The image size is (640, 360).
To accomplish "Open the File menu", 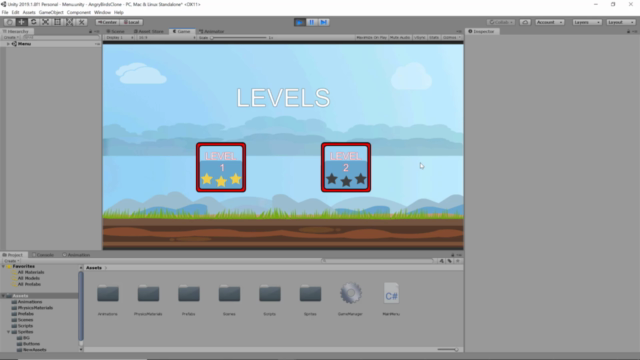I will click(5, 13).
